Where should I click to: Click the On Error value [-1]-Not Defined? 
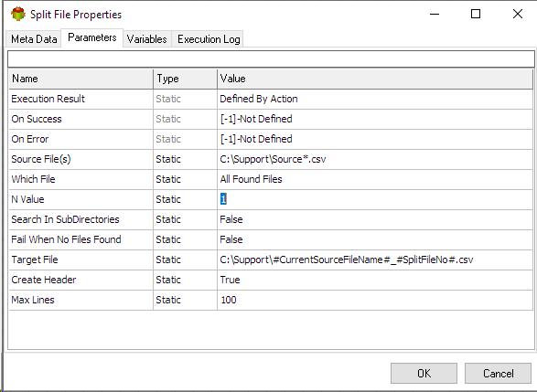pos(375,139)
